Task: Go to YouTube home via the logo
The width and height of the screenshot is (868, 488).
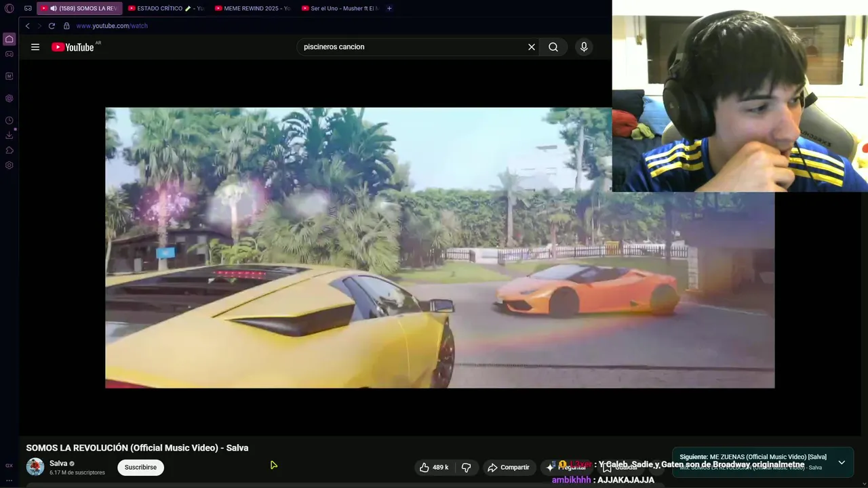Action: pos(73,47)
